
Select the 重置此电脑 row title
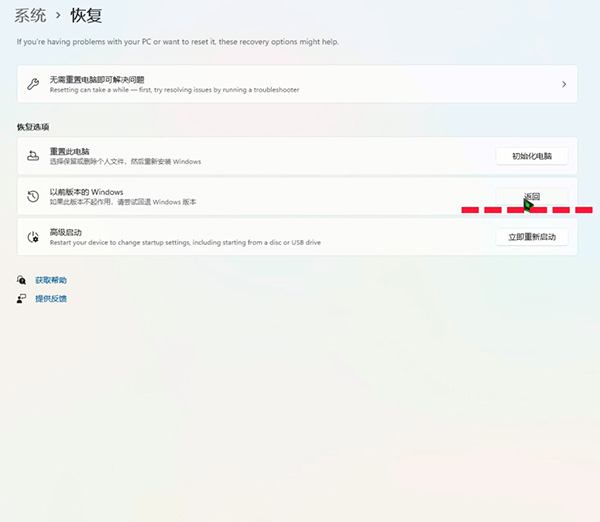pos(69,151)
